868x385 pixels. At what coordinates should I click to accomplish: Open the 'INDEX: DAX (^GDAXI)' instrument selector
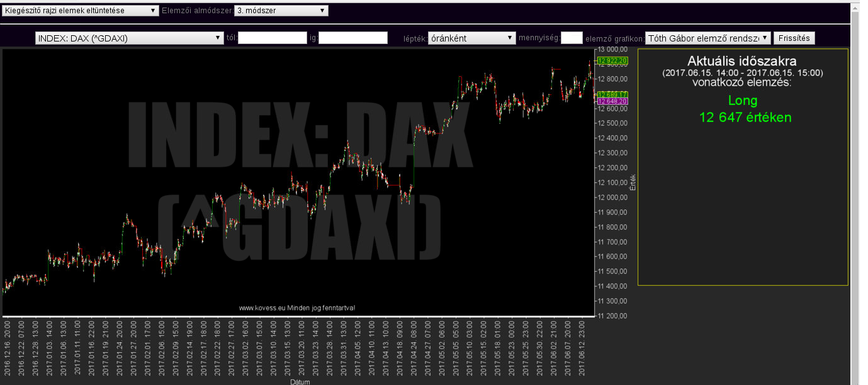tap(130, 38)
